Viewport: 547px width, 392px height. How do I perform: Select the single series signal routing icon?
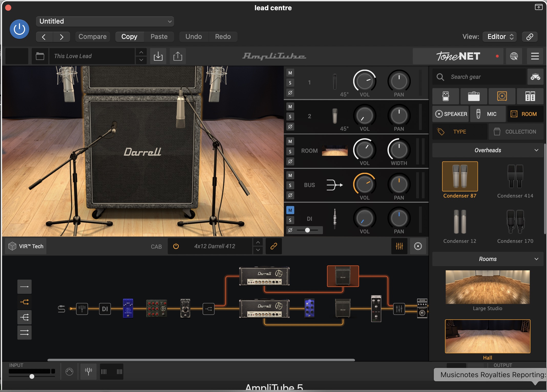pyautogui.click(x=25, y=287)
